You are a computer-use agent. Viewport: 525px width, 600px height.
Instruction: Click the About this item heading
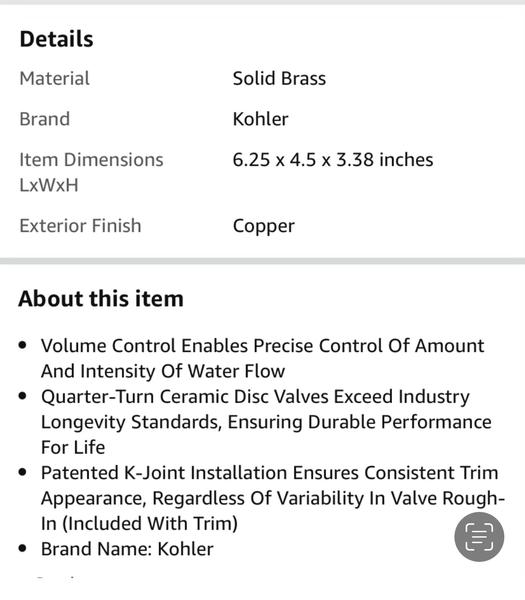click(x=101, y=298)
